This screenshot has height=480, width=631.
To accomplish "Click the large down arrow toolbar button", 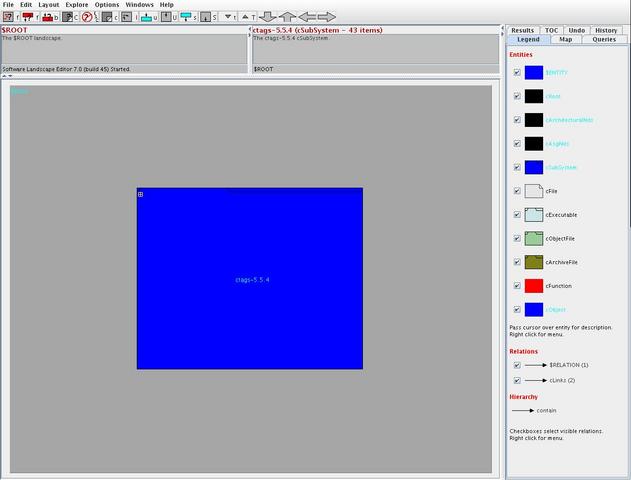I will 268,16.
